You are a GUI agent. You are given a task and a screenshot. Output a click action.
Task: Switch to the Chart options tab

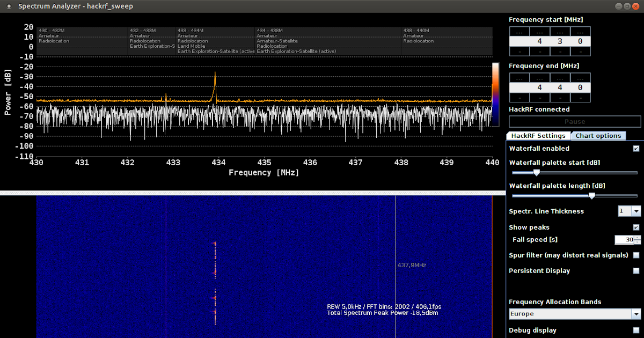click(x=598, y=135)
